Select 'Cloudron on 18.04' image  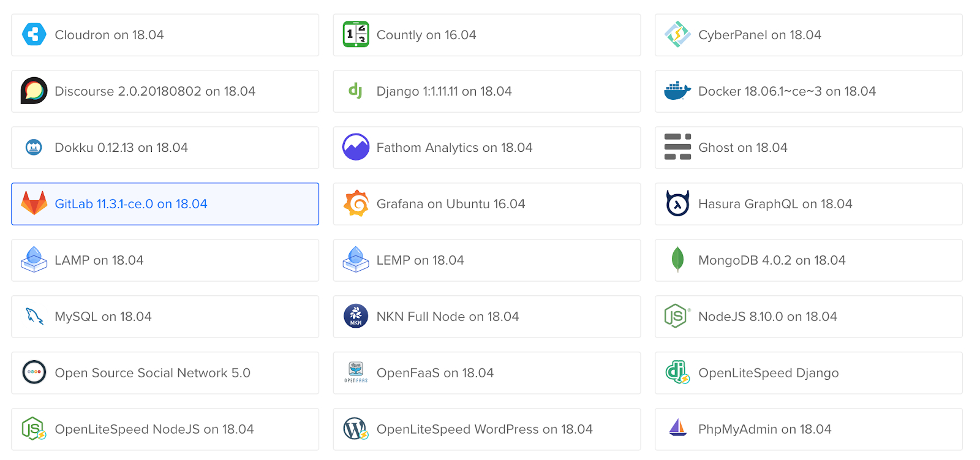click(165, 35)
